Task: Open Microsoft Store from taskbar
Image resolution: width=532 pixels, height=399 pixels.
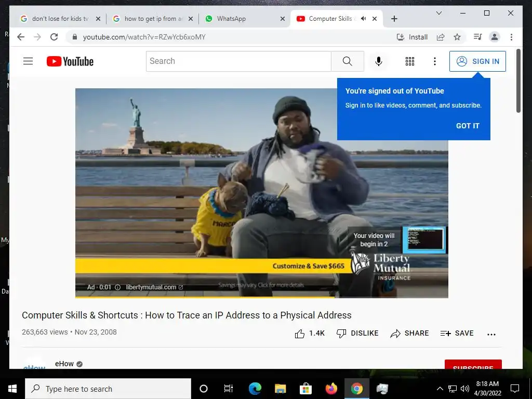Action: coord(305,389)
